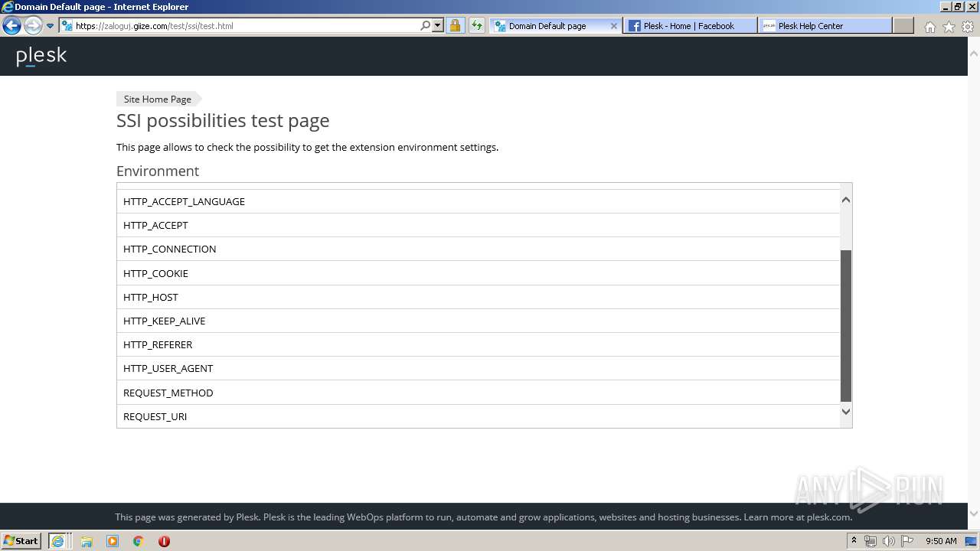The image size is (980, 551).
Task: Open the Tools gear icon
Action: pos(968,27)
